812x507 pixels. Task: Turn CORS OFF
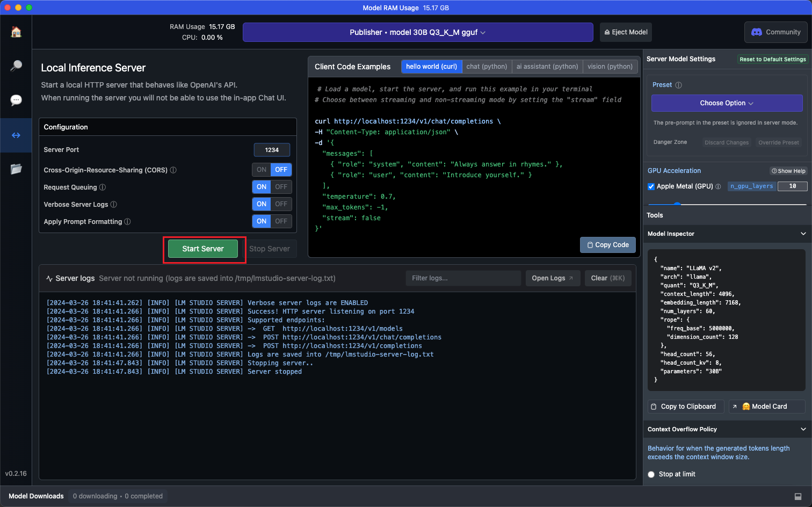coord(281,170)
